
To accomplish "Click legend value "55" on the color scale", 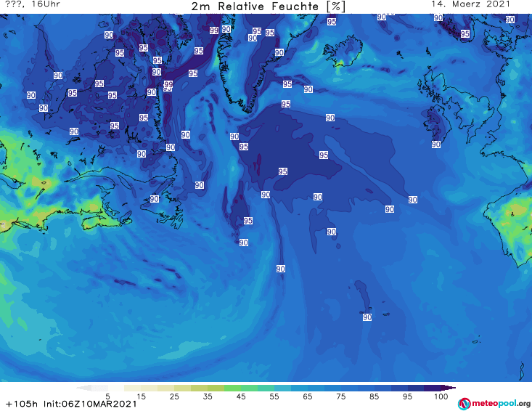I will pyautogui.click(x=274, y=396).
